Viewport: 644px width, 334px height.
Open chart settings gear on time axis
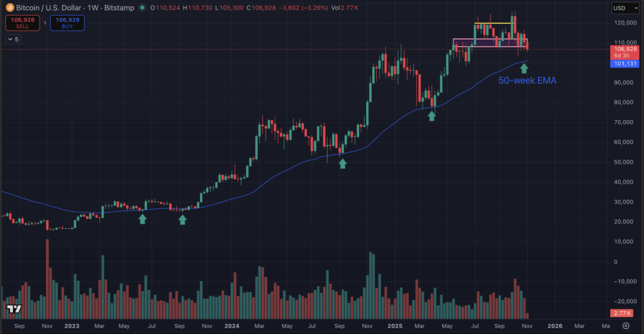tap(625, 326)
